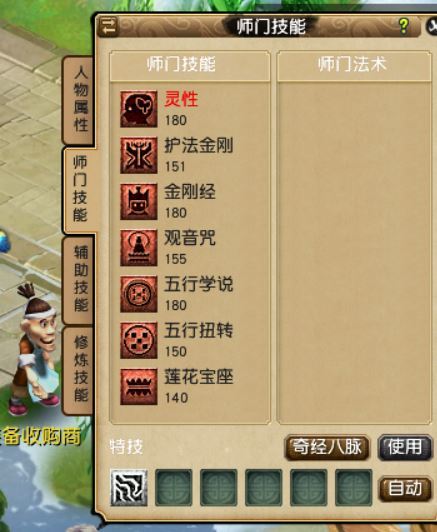Viewport: 437px width, 532px height.
Task: Click the equipped special skill icon under 特技
Action: tap(129, 488)
